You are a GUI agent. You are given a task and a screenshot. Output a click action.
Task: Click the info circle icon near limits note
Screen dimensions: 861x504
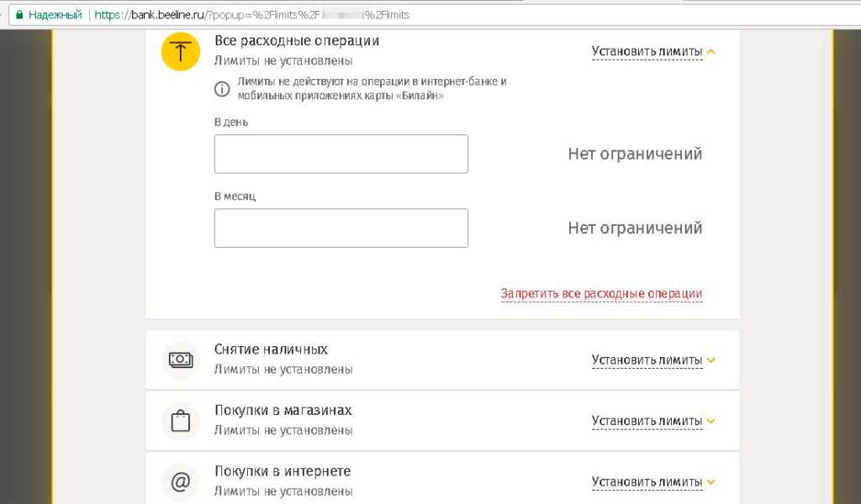point(222,89)
